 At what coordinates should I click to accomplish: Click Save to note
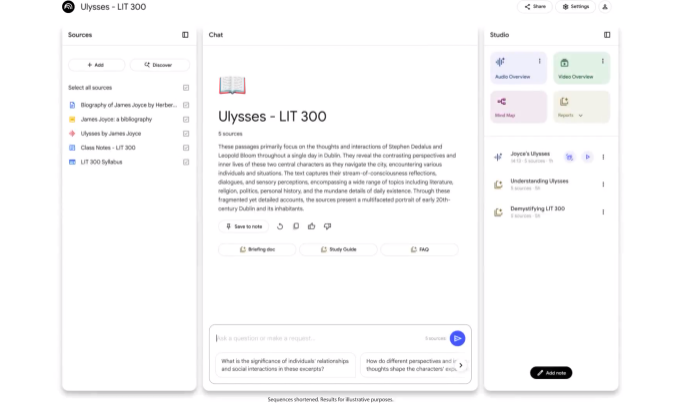(244, 226)
